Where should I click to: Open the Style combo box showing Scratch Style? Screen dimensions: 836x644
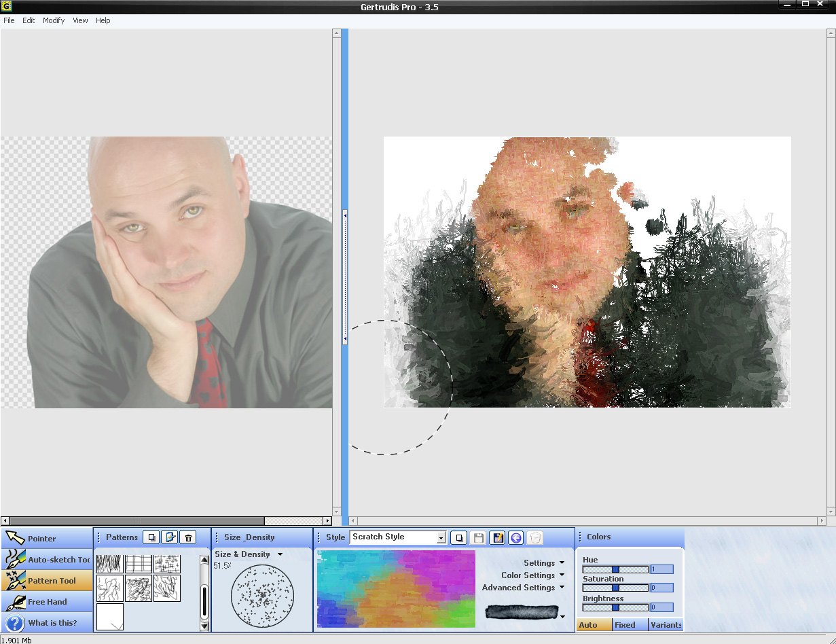click(x=398, y=537)
